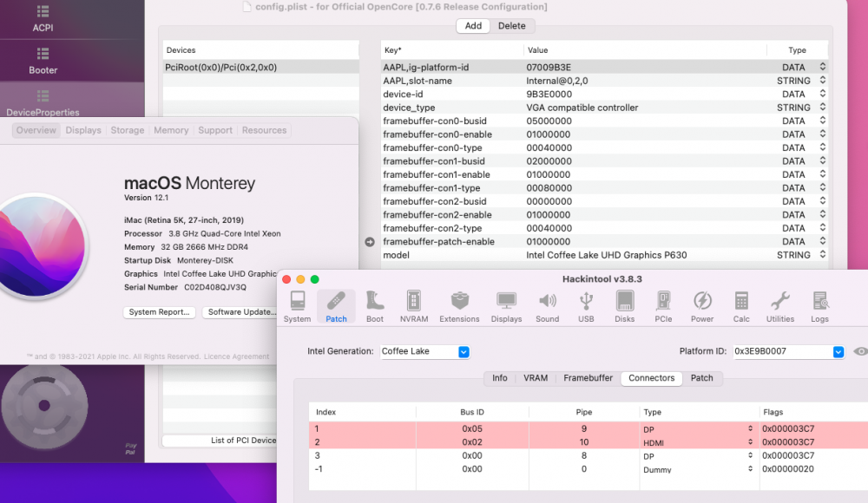Image resolution: width=868 pixels, height=503 pixels.
Task: Change type of AAPL,slot-name row
Action: click(823, 81)
